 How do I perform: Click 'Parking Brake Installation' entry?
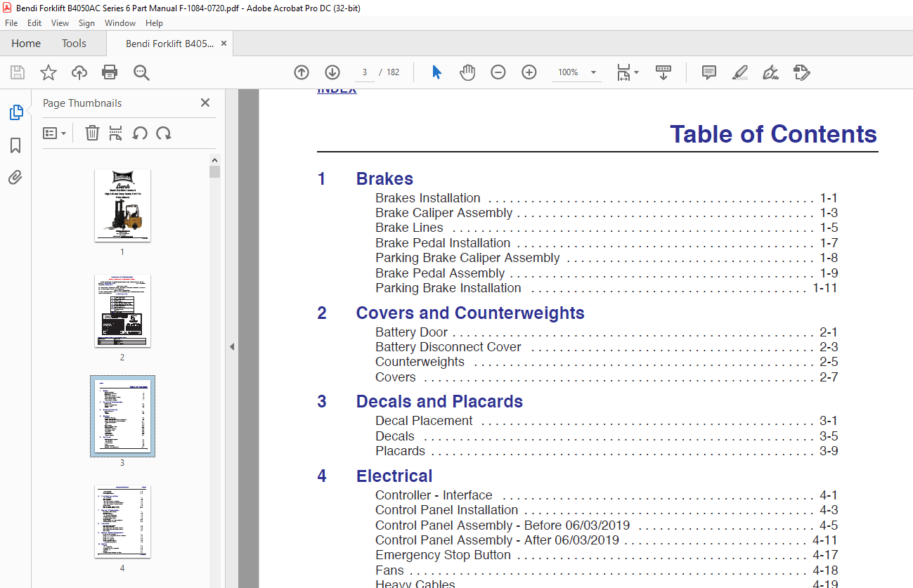(448, 288)
